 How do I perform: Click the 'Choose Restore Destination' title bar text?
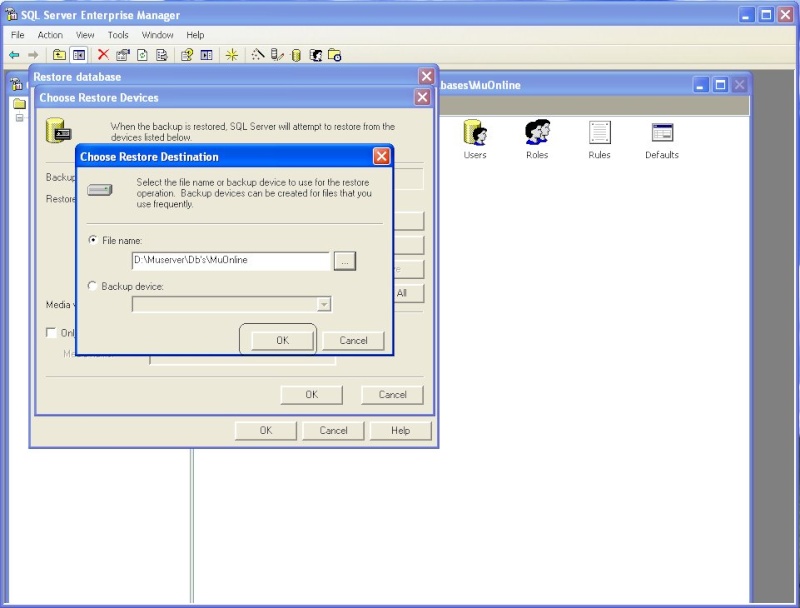[x=149, y=157]
